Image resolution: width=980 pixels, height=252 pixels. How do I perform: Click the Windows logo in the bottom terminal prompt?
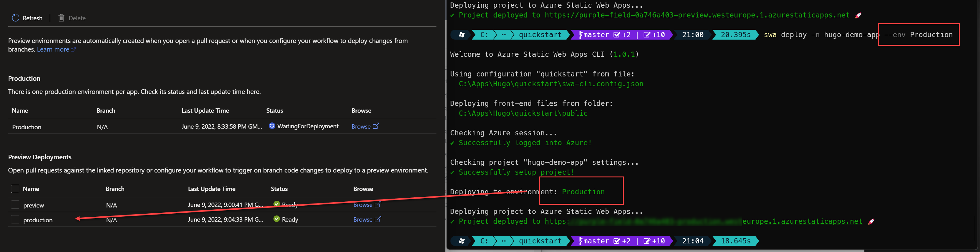coord(462,241)
